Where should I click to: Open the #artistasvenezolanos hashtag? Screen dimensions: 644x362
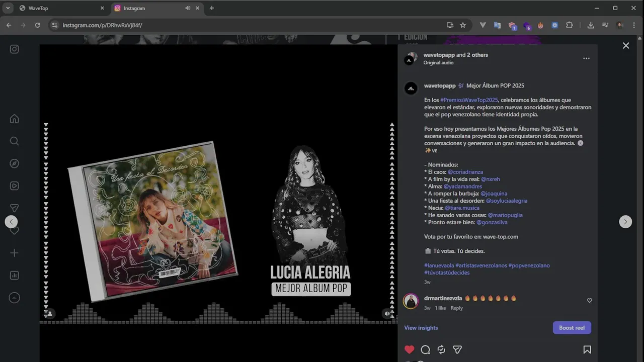[x=481, y=265]
